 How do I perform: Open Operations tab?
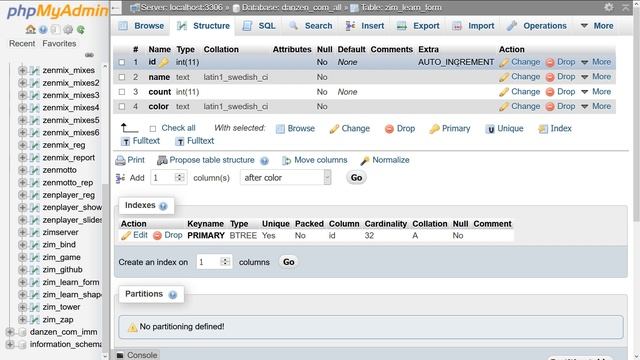[x=537, y=26]
